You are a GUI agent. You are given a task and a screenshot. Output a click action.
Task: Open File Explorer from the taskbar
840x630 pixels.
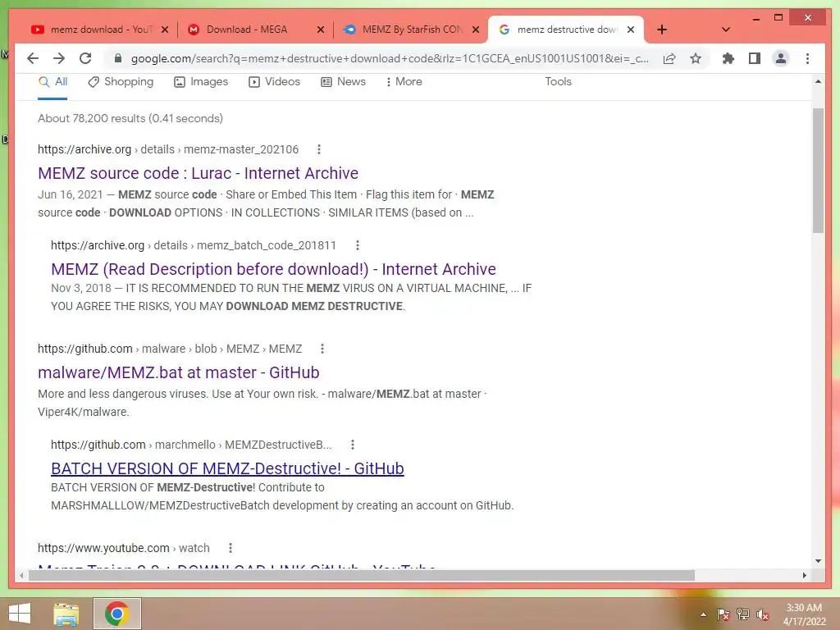pyautogui.click(x=66, y=614)
